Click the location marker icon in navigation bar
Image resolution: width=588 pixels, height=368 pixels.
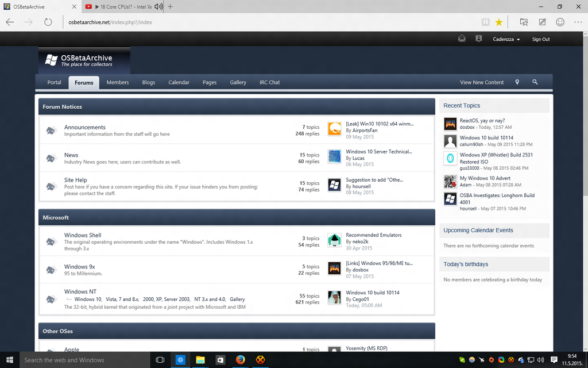(517, 82)
